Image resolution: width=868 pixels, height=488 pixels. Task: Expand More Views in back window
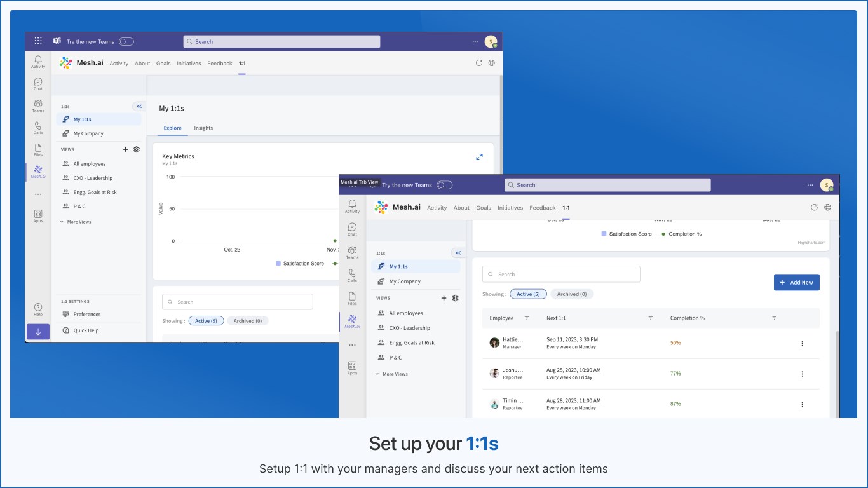pos(76,222)
